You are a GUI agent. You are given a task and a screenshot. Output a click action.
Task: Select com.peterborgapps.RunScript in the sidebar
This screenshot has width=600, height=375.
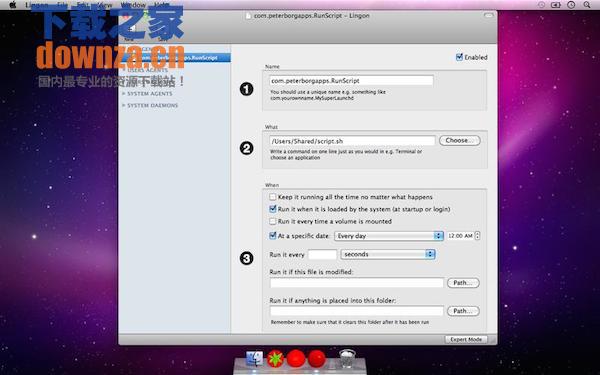click(x=175, y=57)
